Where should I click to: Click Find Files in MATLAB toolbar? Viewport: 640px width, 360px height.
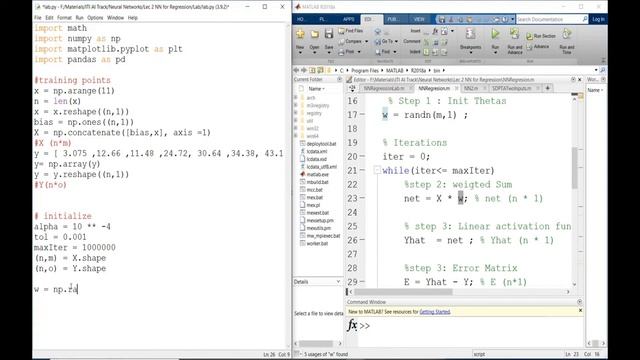click(x=351, y=31)
